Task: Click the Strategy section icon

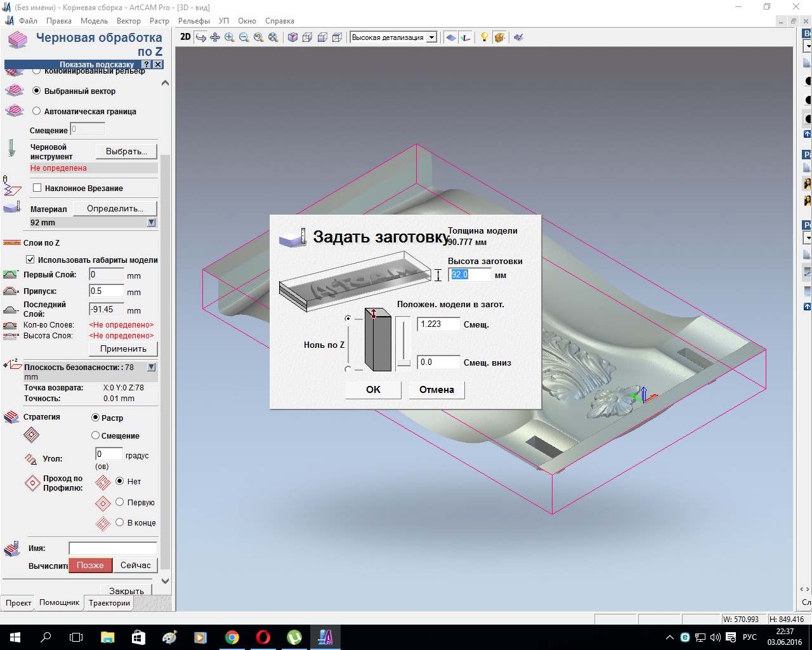Action: coord(12,417)
